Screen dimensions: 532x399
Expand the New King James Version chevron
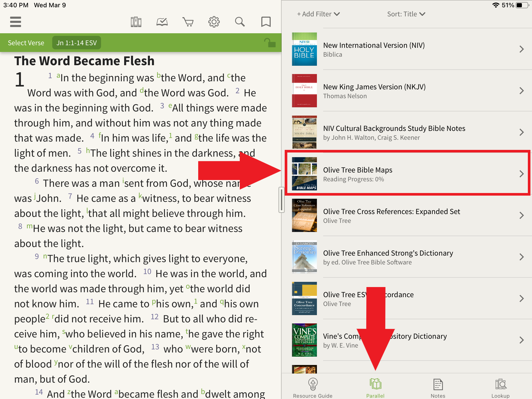pos(521,91)
